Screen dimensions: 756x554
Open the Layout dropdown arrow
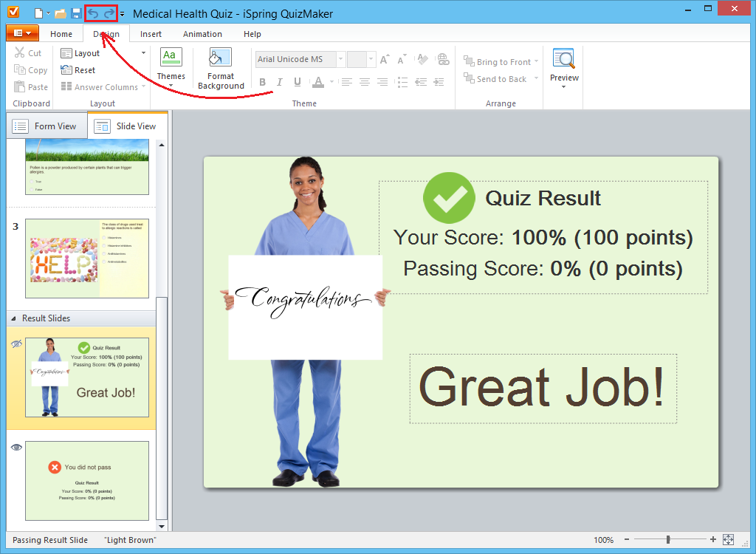pyautogui.click(x=143, y=53)
